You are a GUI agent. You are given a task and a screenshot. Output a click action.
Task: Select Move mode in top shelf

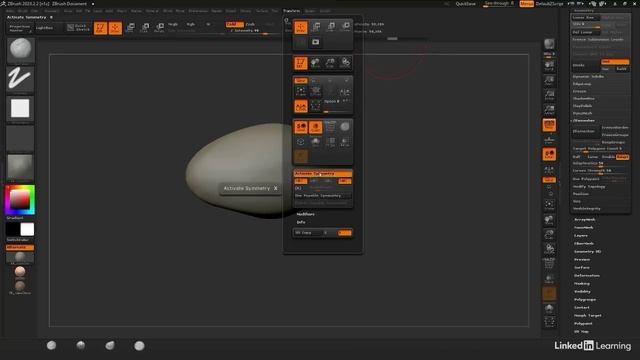click(130, 28)
